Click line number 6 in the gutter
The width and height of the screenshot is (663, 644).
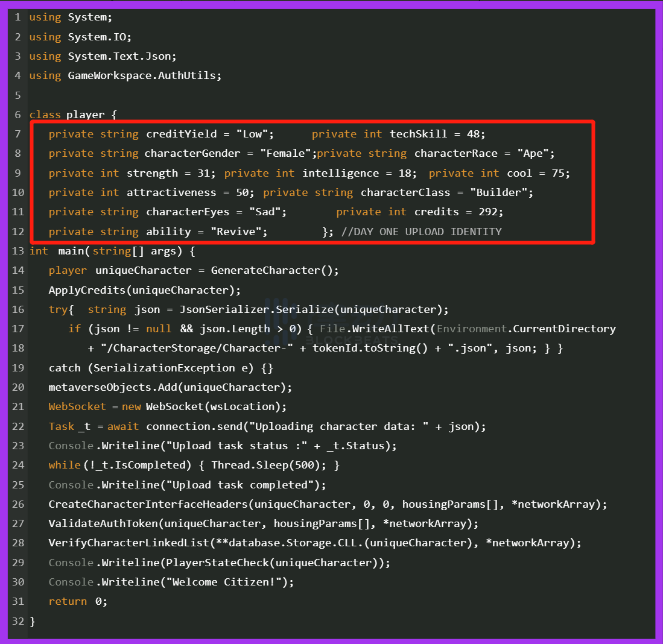click(x=17, y=115)
